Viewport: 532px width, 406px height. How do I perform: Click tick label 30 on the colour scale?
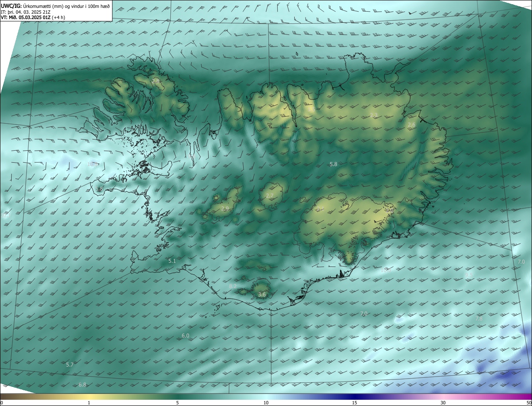(x=443, y=403)
